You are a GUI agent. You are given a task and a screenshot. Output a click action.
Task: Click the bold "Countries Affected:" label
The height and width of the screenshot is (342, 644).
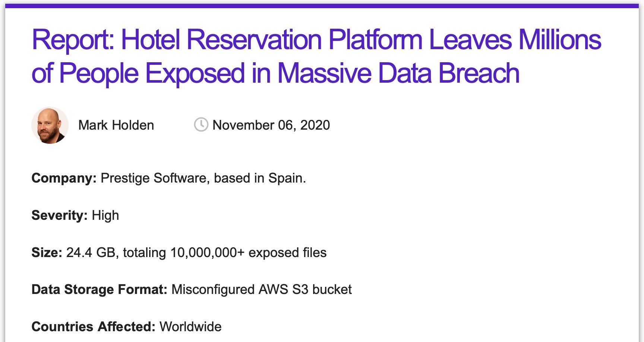click(93, 327)
